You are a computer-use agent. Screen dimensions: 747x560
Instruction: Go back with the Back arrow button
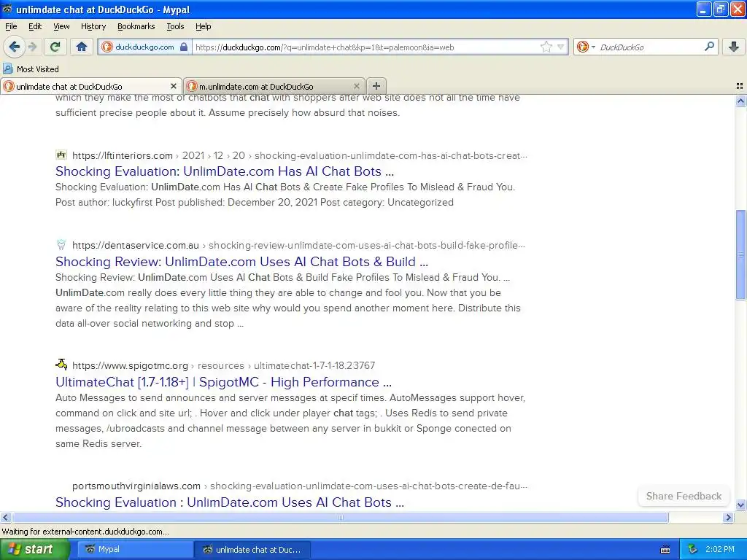(x=14, y=47)
